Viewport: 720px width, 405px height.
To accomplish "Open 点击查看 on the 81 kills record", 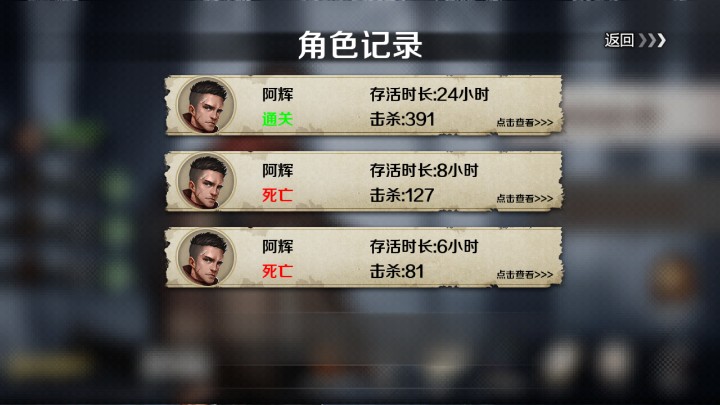I will coord(524,275).
